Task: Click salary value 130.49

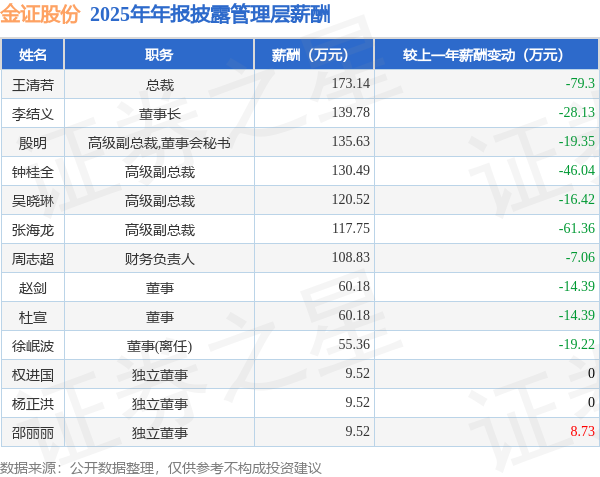Action: [351, 170]
